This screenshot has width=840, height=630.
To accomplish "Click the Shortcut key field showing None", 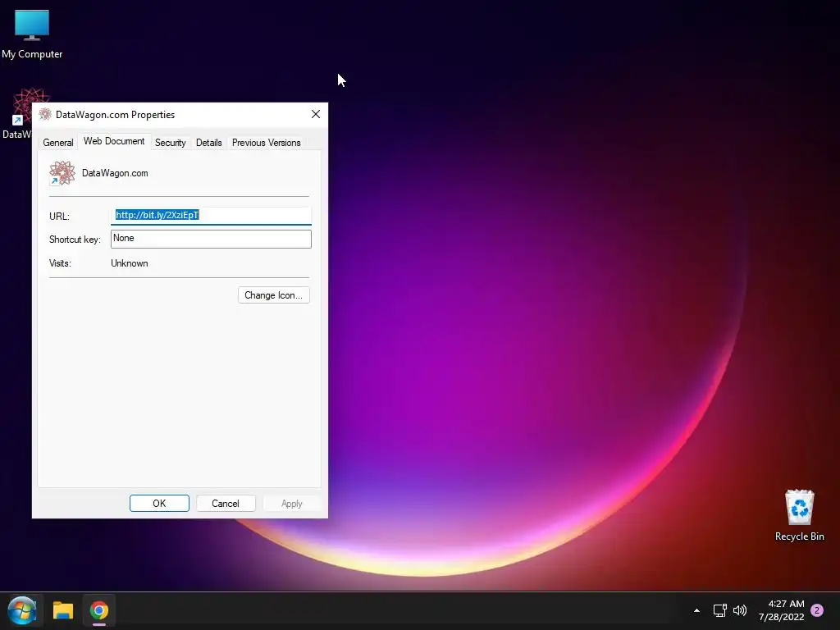I will coord(211,239).
